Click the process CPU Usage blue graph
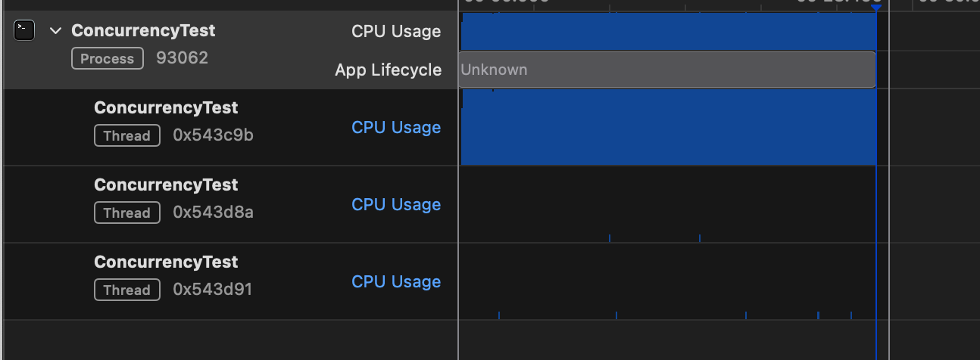This screenshot has height=360, width=980. tap(668, 31)
